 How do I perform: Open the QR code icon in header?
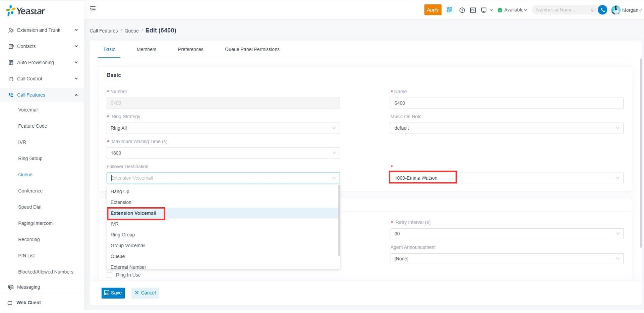[449, 10]
